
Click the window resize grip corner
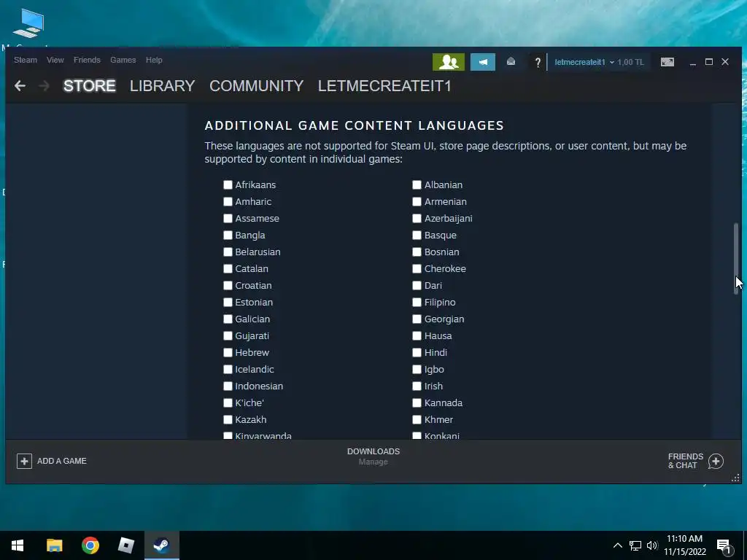pos(735,478)
